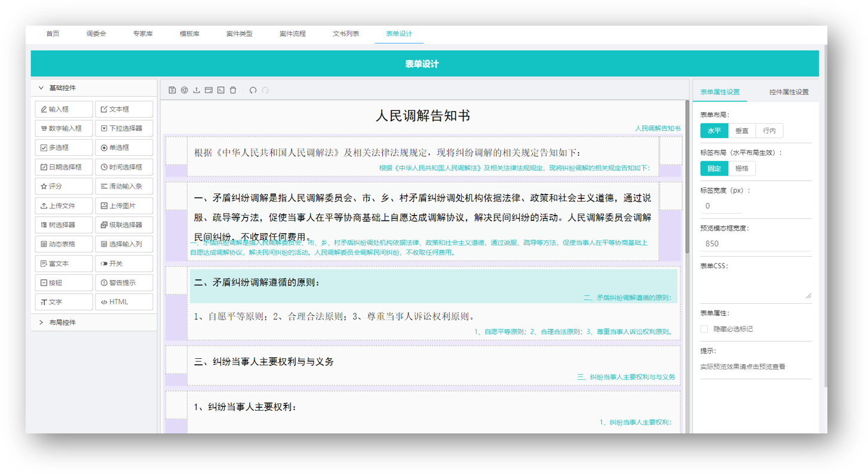Open the 调委会 tab
Viewport: 868px width, 474px height.
click(96, 34)
